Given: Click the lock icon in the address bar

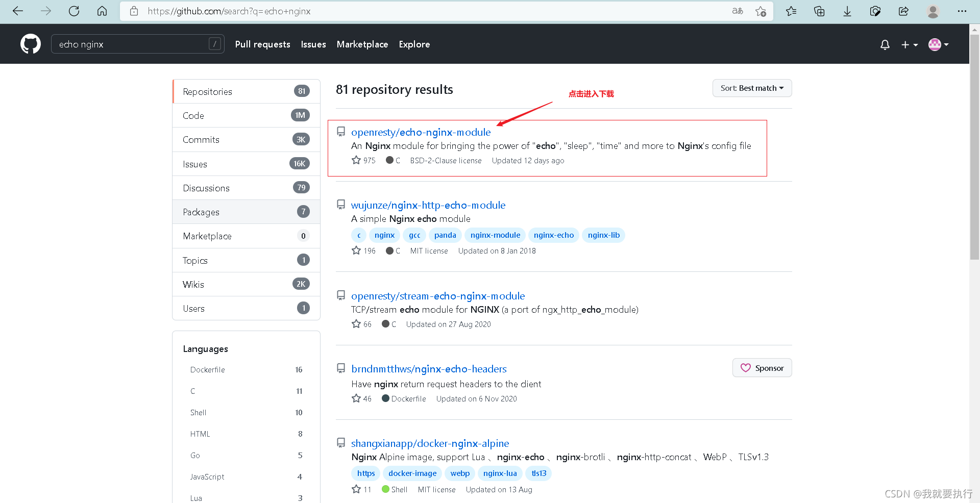Looking at the screenshot, I should click(134, 11).
